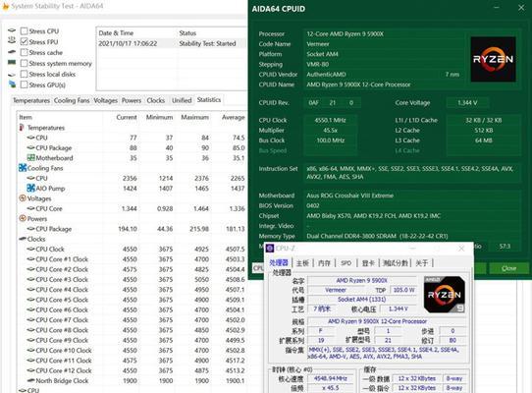Click the thermometer icon of the Temperatures group

coord(22,128)
